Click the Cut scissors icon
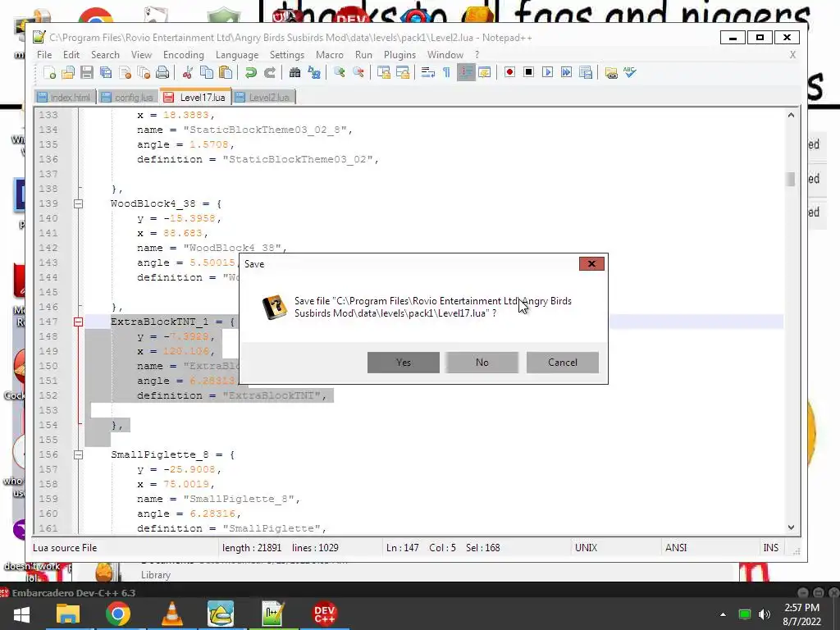Image resolution: width=840 pixels, height=630 pixels. (x=188, y=73)
